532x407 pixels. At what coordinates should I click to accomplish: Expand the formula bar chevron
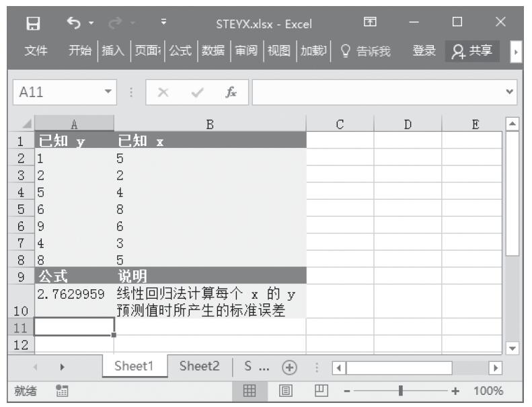pyautogui.click(x=510, y=91)
